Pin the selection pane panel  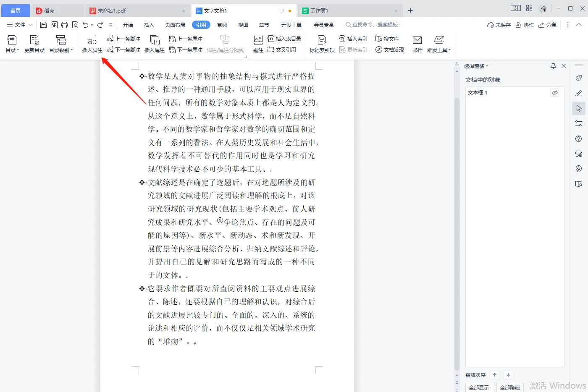point(553,66)
